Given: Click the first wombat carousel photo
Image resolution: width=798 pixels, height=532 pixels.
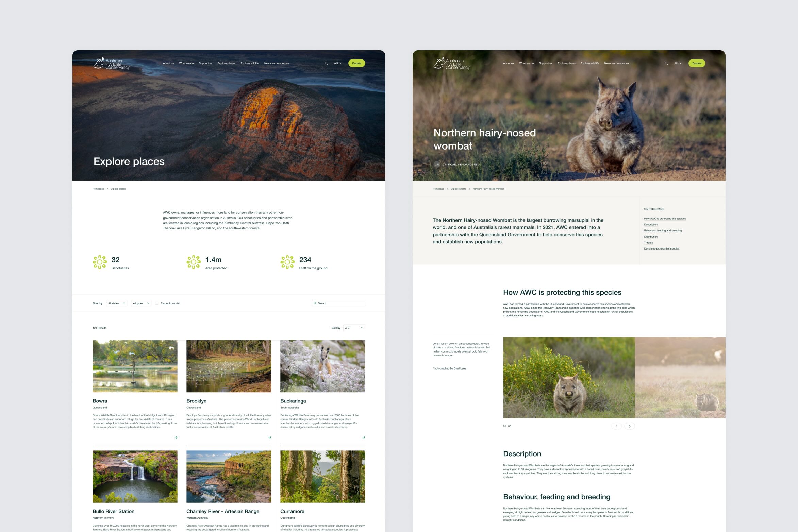Looking at the screenshot, I should click(x=569, y=378).
